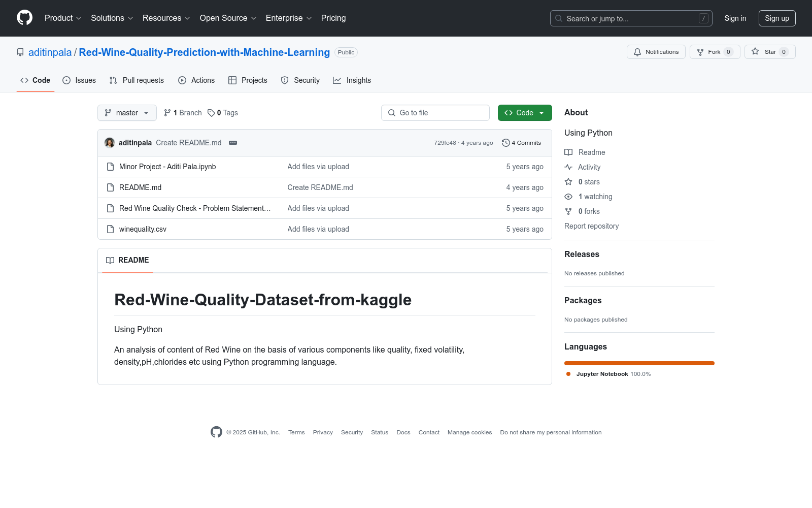Click the Notifications bell button

click(x=656, y=52)
